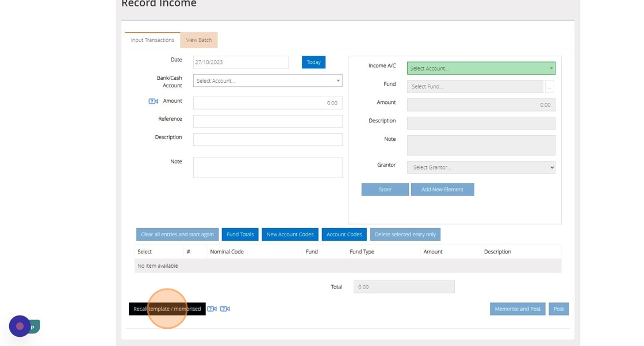644x346 pixels.
Task: Open the help video icon beside Amount
Action: (153, 101)
